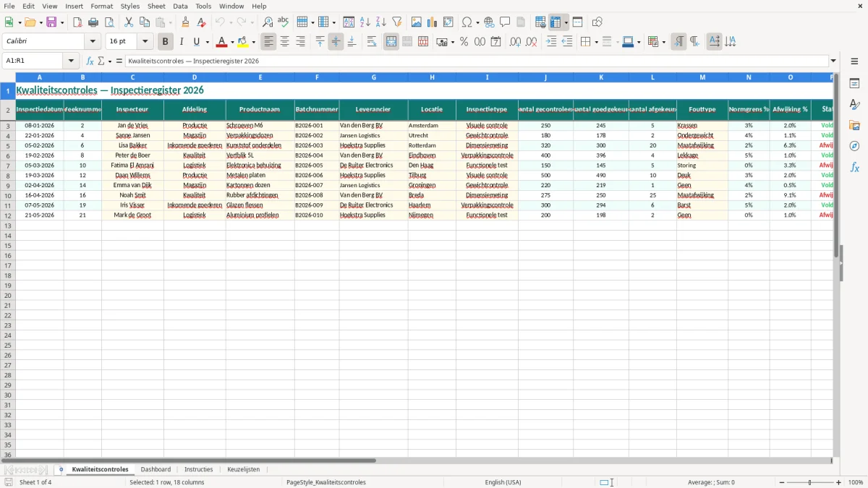Screen dimensions: 868x488
Task: Insert an image
Action: pos(417,22)
